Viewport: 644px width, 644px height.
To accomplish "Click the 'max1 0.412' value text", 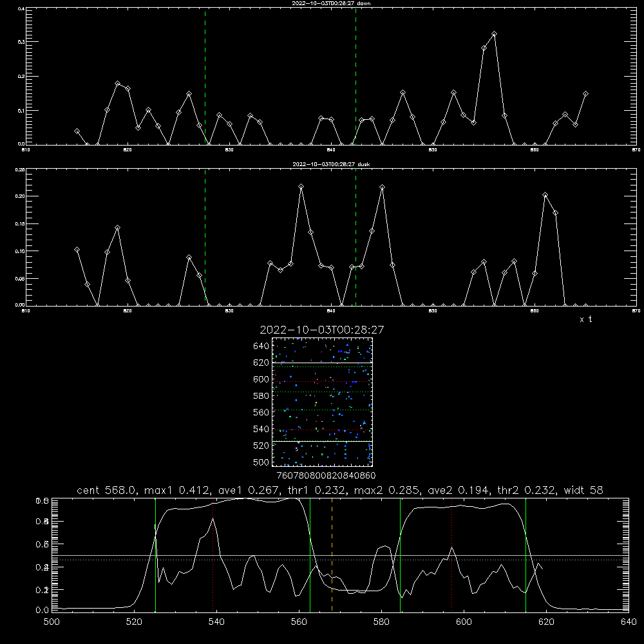I will (176, 490).
